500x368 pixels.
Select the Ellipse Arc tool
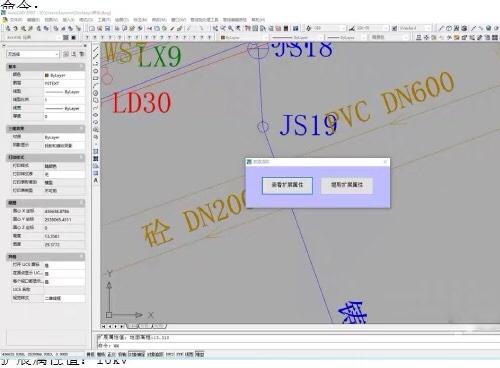coord(96,122)
